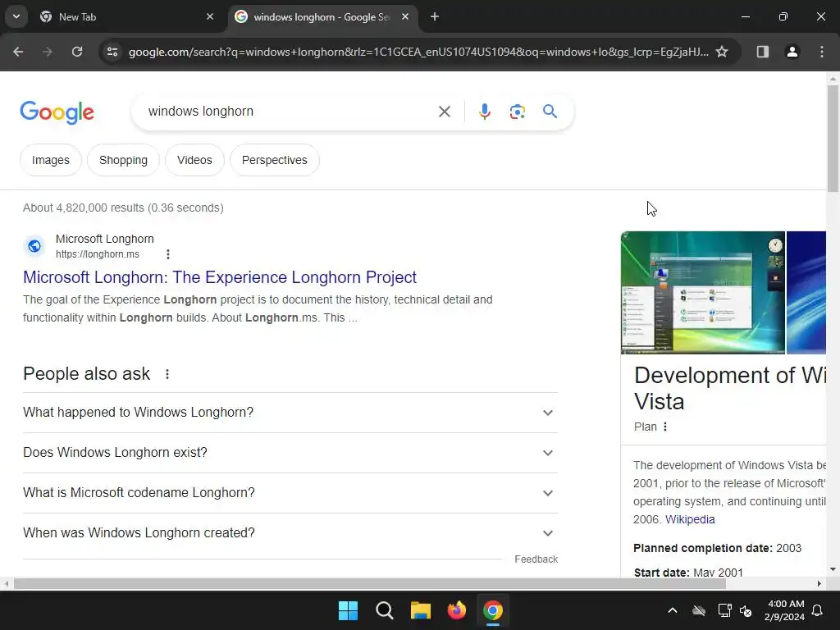Click the vertical scrollbar thumb
Screen dimensions: 840x630
point(833,138)
